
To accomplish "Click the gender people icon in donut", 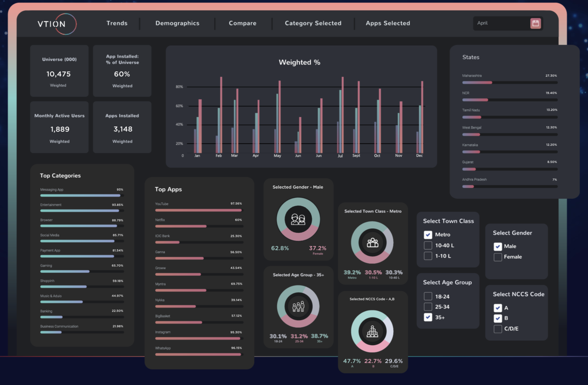I will pos(298,219).
